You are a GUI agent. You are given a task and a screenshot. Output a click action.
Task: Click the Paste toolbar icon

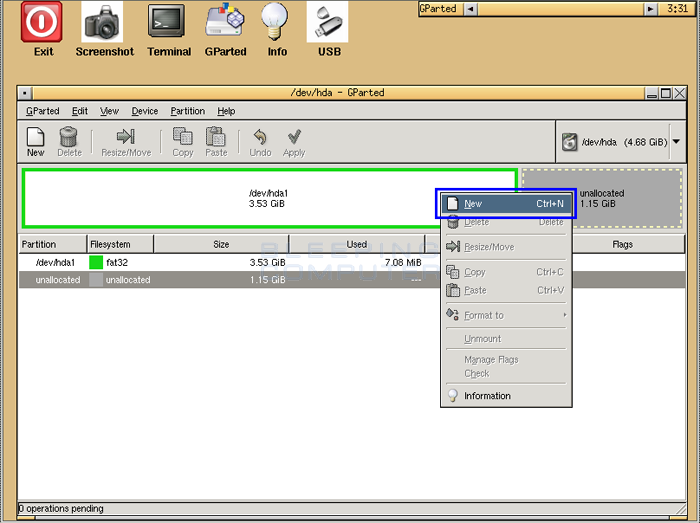click(x=216, y=142)
